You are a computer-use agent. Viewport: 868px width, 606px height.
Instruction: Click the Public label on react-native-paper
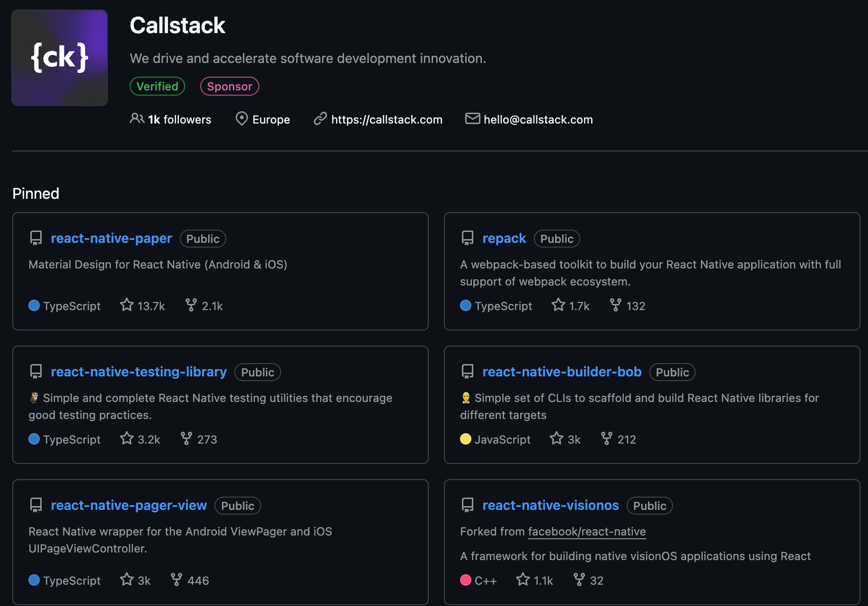(x=203, y=239)
